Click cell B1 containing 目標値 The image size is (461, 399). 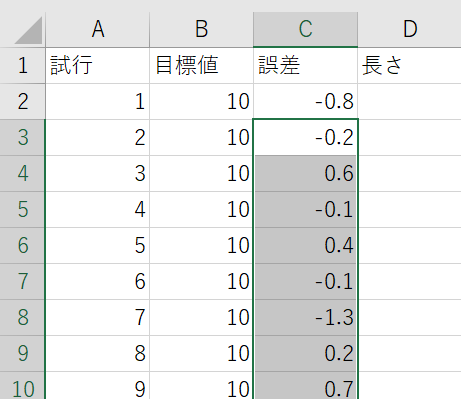tap(201, 65)
